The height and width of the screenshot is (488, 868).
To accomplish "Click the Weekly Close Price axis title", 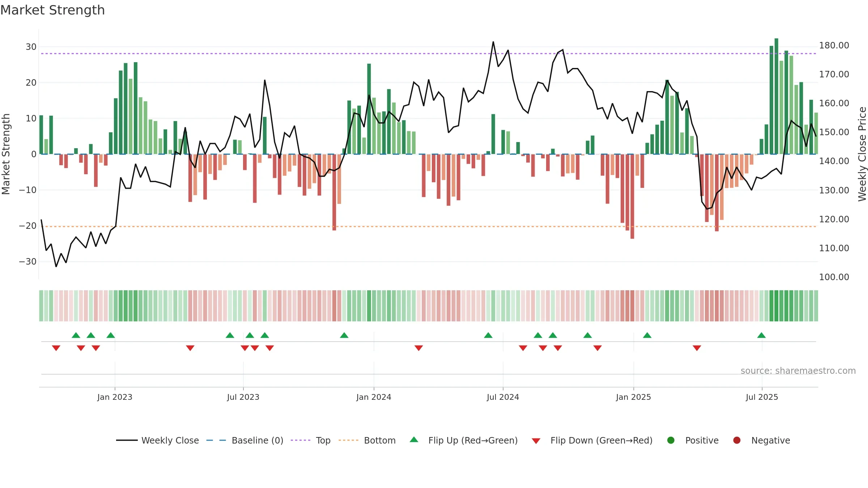I will [862, 154].
